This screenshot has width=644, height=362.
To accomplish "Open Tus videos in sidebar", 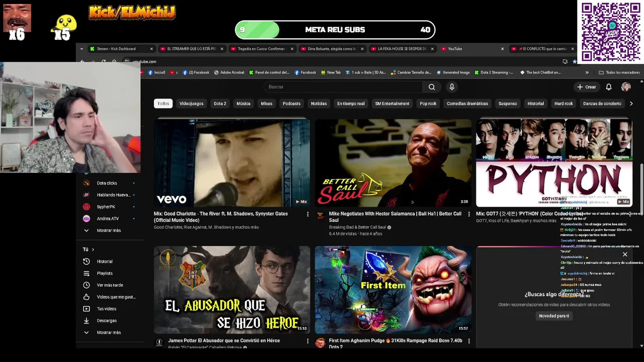I will tap(107, 309).
